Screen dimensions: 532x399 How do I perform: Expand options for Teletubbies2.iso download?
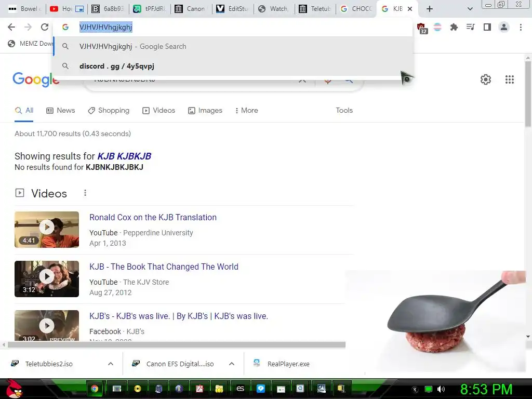[111, 364]
